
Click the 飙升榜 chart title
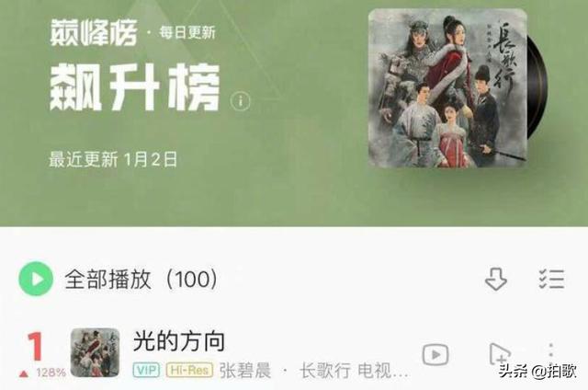(x=135, y=86)
